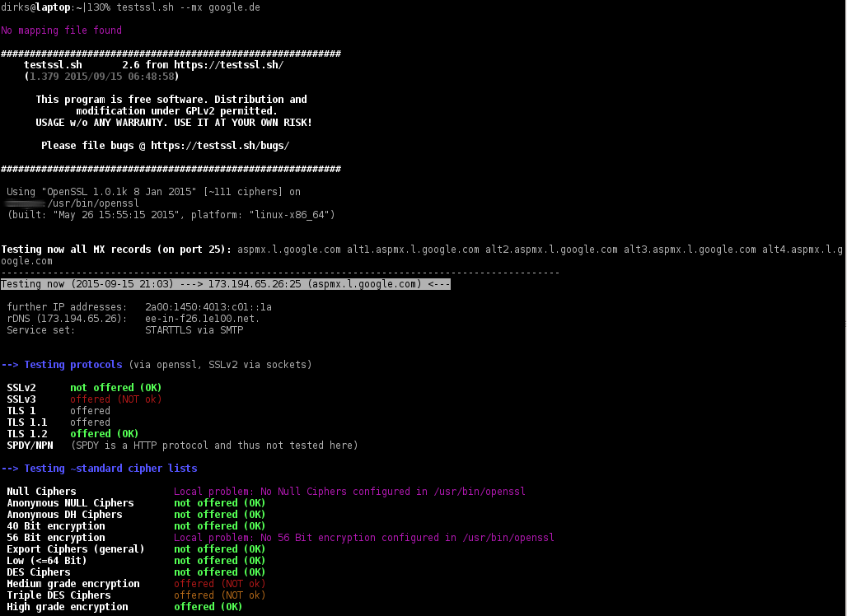Click the '/usr/bin/openssl' path under Using line

click(93, 203)
